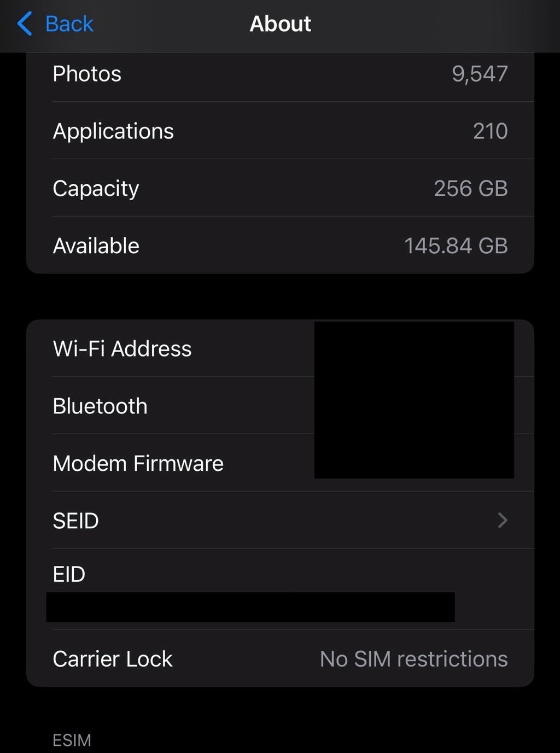560x753 pixels.
Task: Tap the EID label
Action: point(69,575)
